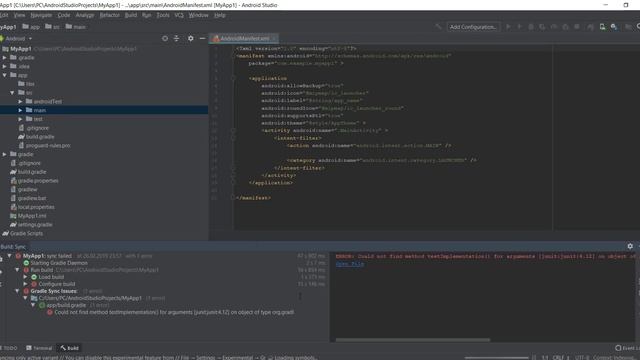Select 'gradlew.bat' in project tree

tap(32, 198)
